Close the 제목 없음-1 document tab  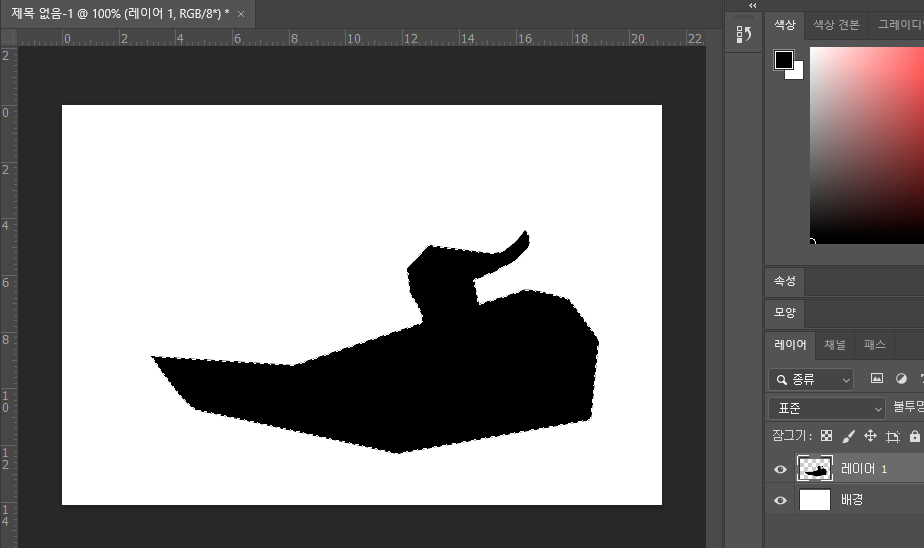click(241, 14)
